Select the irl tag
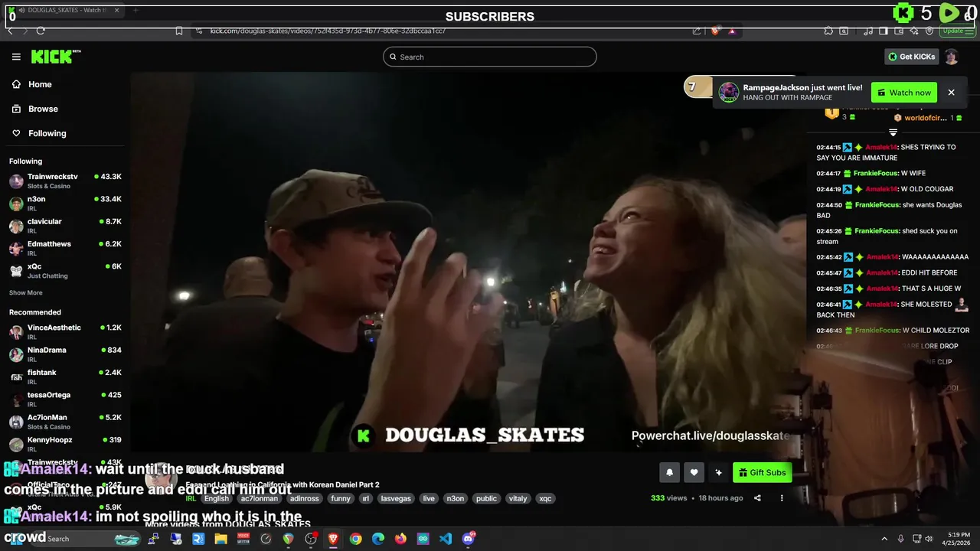The width and height of the screenshot is (980, 551). pyautogui.click(x=366, y=498)
